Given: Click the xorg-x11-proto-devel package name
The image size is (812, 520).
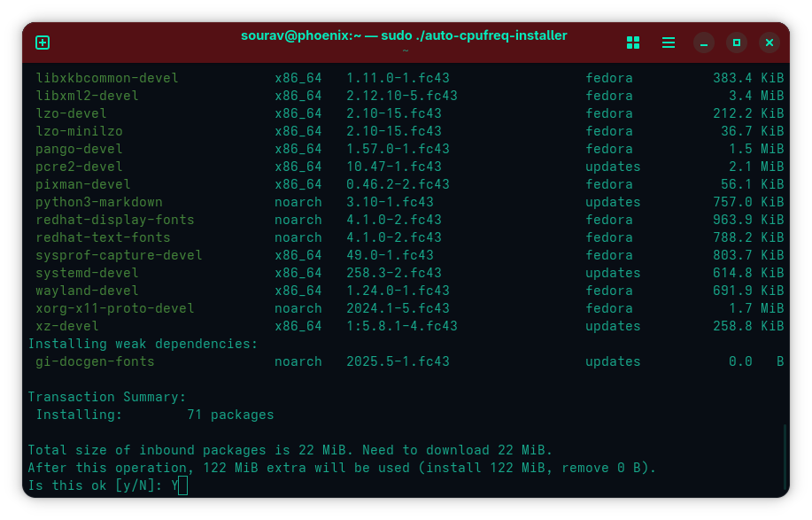Looking at the screenshot, I should click(x=115, y=308).
